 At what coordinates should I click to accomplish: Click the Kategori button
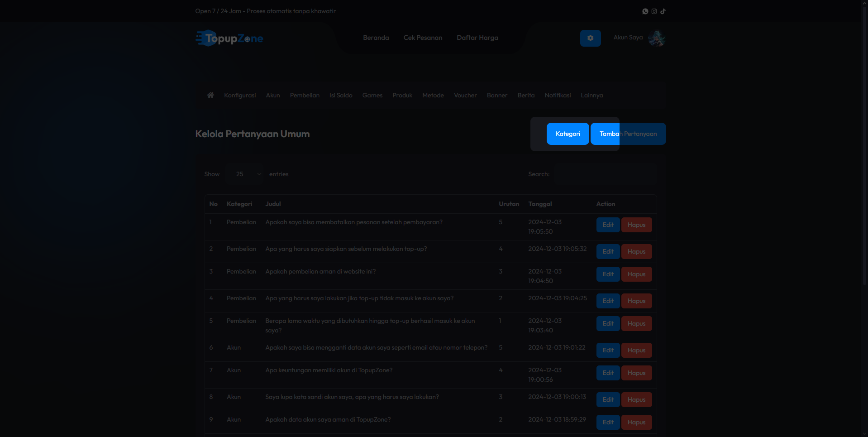click(x=568, y=134)
